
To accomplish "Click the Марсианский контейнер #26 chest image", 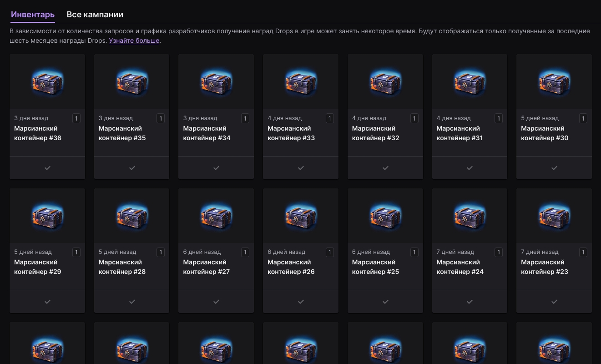I will (x=301, y=216).
